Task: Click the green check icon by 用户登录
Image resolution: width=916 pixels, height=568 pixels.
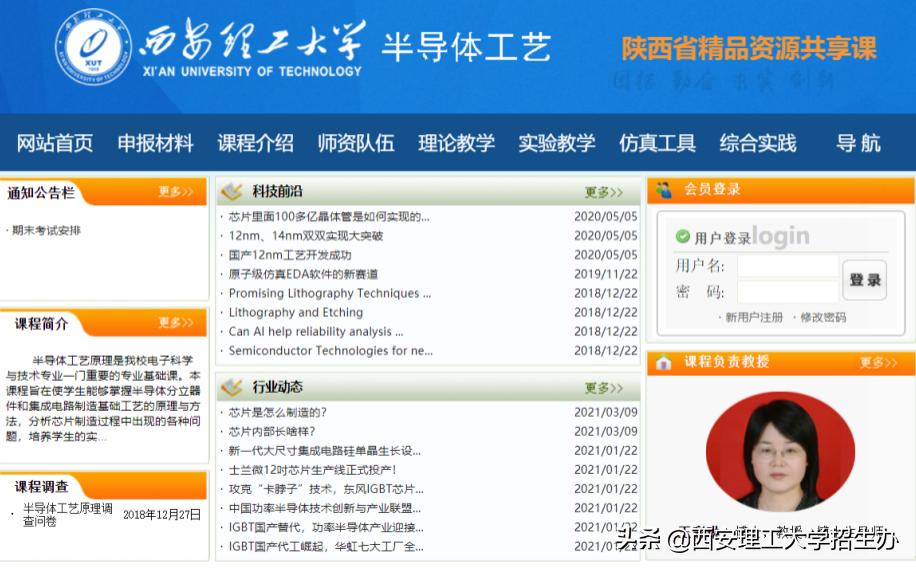Action: coord(682,236)
